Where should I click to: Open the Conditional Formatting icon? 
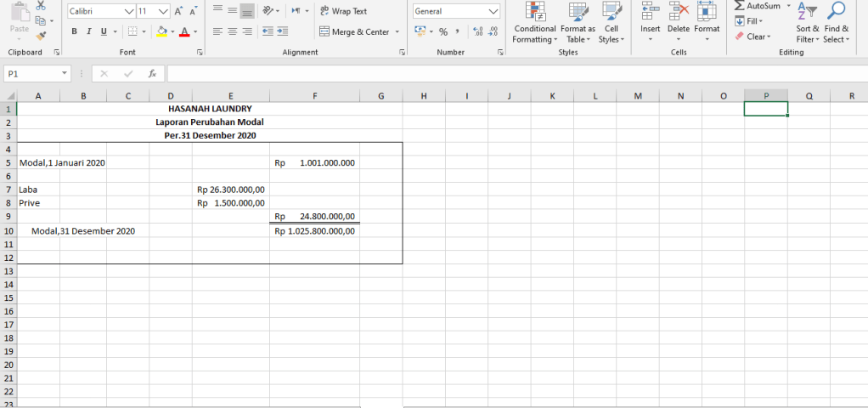[x=535, y=23]
